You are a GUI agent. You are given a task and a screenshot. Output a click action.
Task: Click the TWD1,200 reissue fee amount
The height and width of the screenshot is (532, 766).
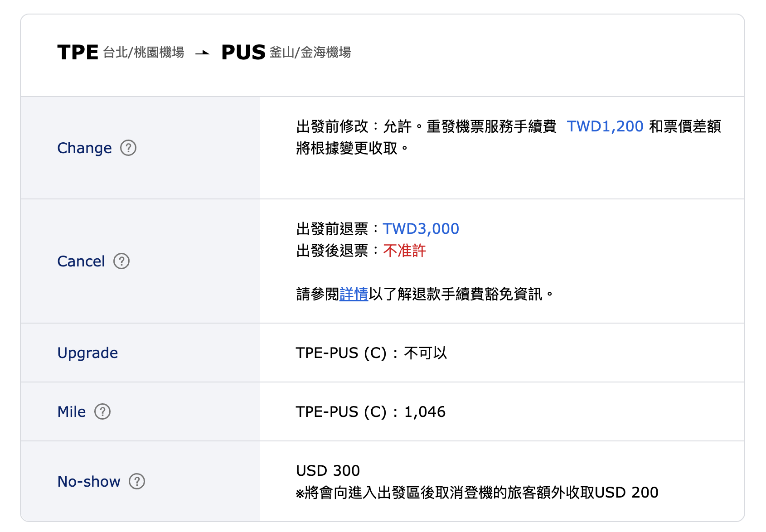[x=605, y=126]
